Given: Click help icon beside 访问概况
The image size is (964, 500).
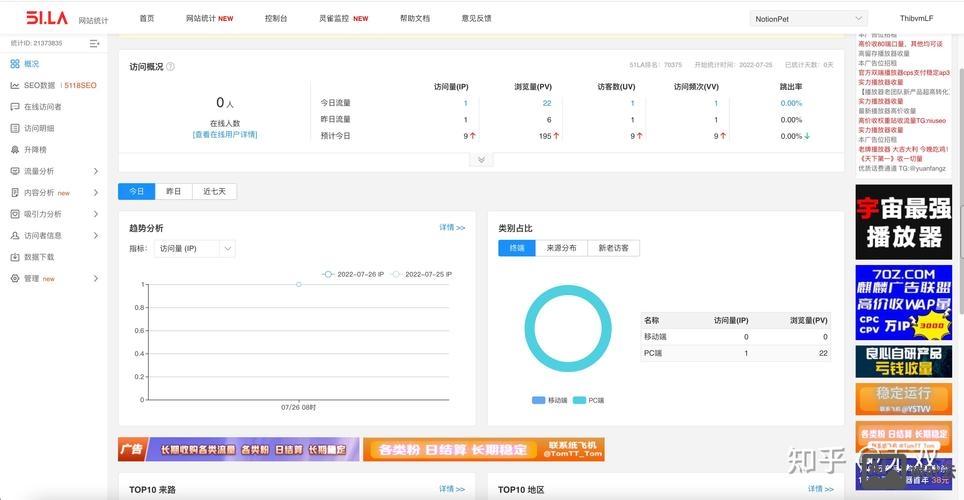Looking at the screenshot, I should (170, 66).
